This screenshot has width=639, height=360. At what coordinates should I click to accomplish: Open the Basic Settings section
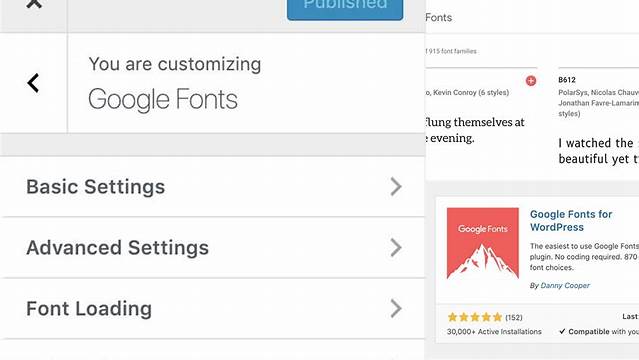pyautogui.click(x=212, y=187)
